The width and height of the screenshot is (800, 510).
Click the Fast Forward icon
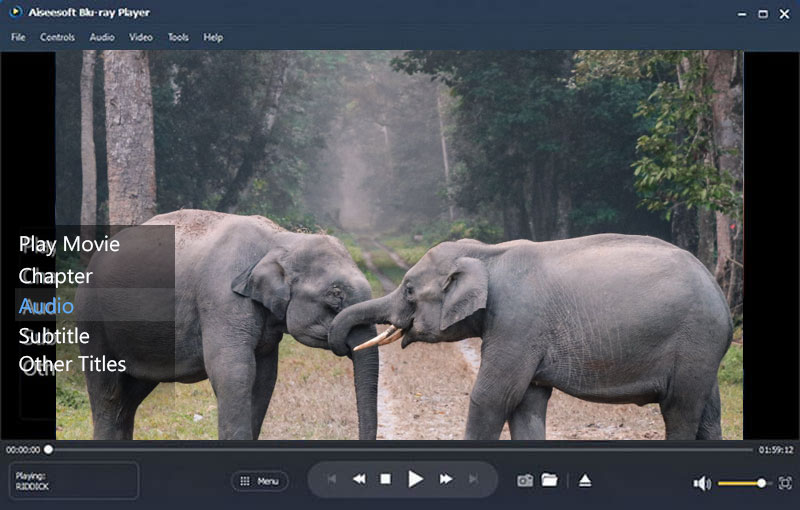point(446,480)
